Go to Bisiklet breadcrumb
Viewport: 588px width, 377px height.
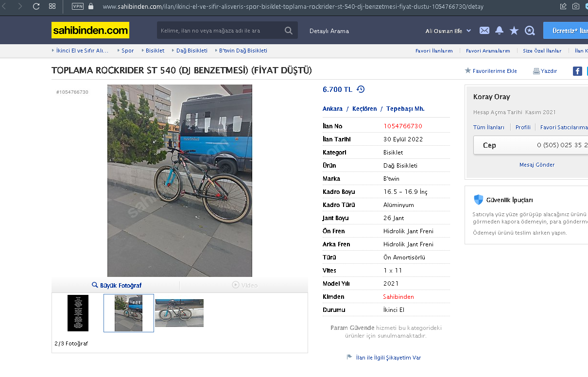point(155,51)
